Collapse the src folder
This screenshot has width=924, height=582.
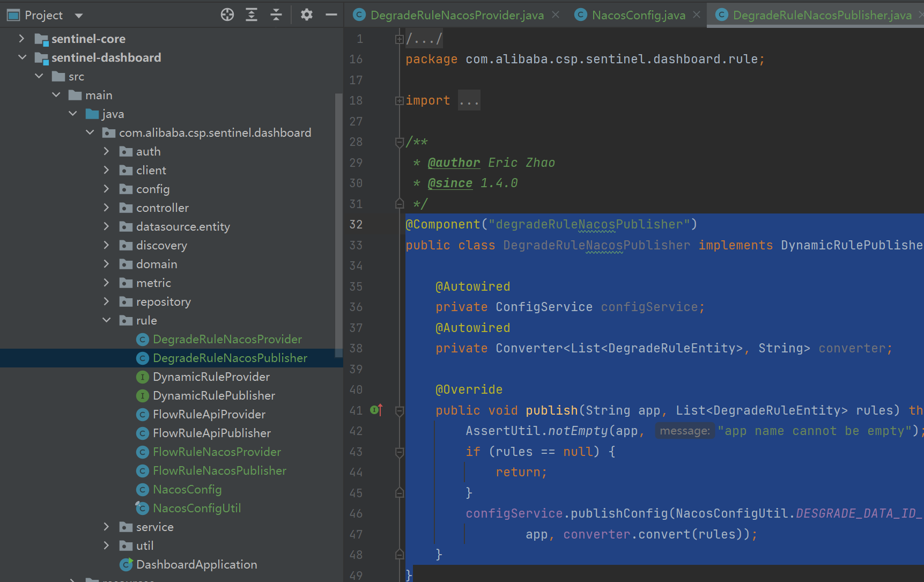tap(39, 76)
